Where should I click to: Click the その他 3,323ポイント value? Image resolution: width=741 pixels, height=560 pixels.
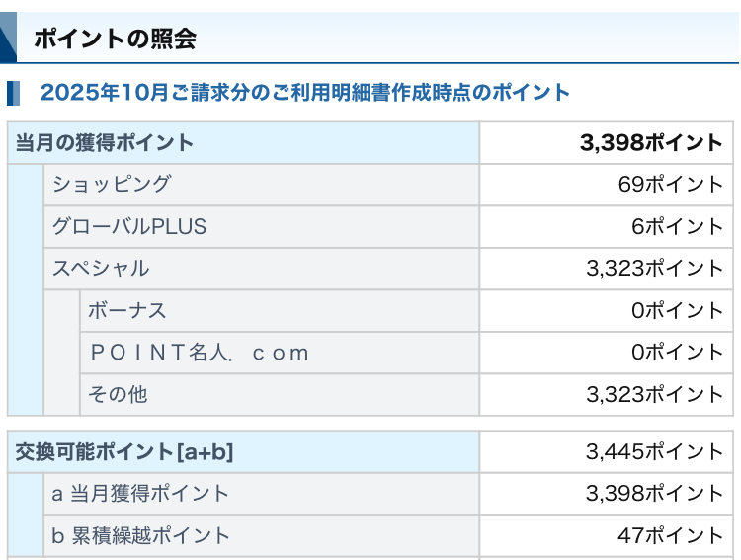tap(654, 394)
